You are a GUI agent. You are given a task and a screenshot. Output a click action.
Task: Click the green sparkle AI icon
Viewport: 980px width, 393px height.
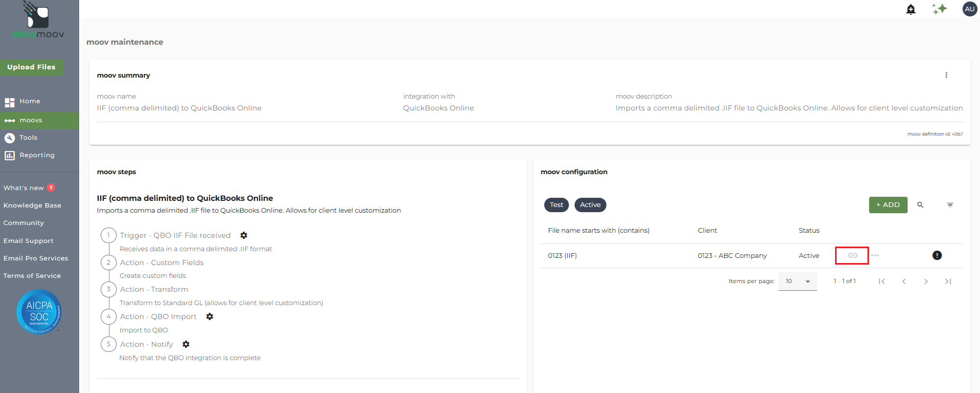pos(939,9)
